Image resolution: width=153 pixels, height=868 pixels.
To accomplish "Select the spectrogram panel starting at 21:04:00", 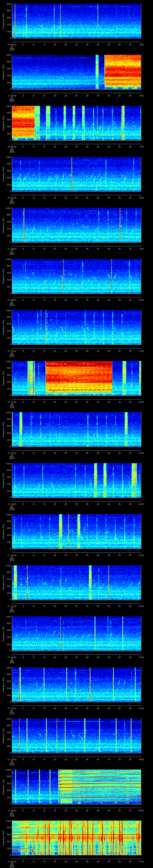I will click(77, 21).
